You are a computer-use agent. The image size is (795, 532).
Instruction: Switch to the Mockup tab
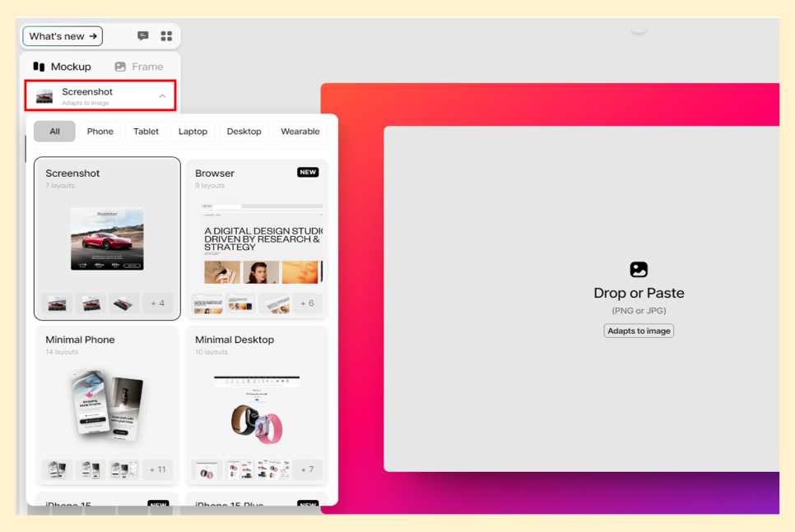(x=63, y=67)
